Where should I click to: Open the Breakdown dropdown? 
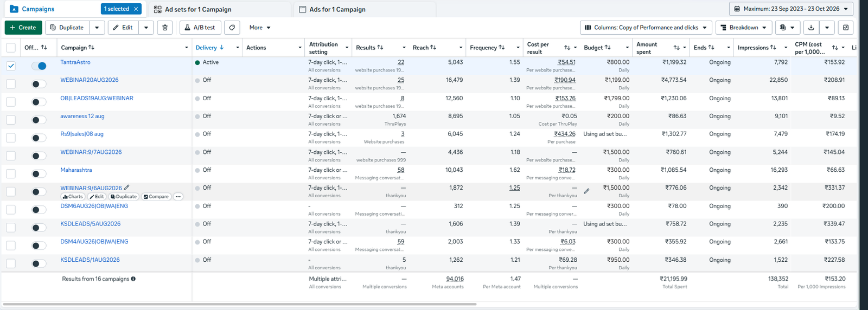[x=743, y=28]
